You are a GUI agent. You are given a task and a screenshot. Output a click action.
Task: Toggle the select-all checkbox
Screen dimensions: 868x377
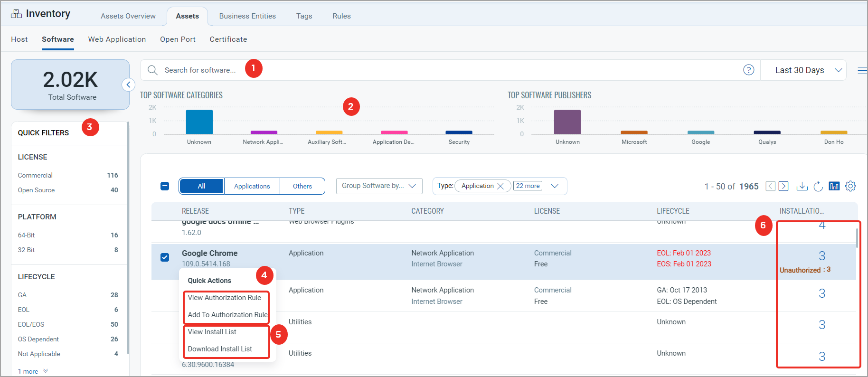pyautogui.click(x=165, y=186)
